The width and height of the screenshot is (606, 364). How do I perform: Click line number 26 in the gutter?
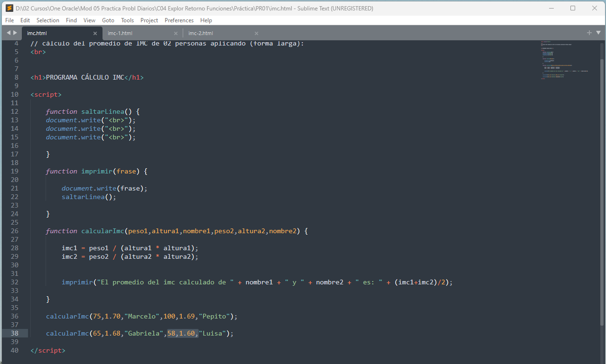pos(14,231)
